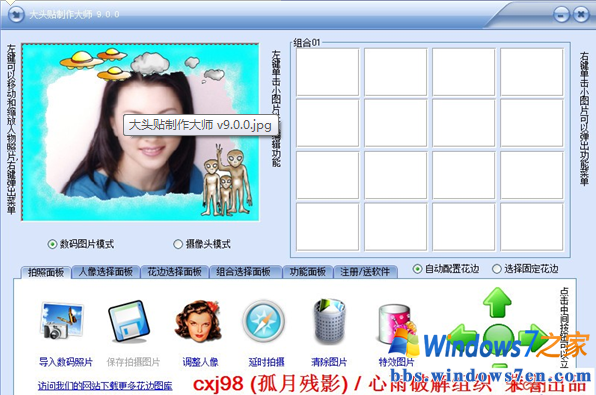
Task: Open 调整人像 portrait adjustment icon
Action: click(x=198, y=321)
